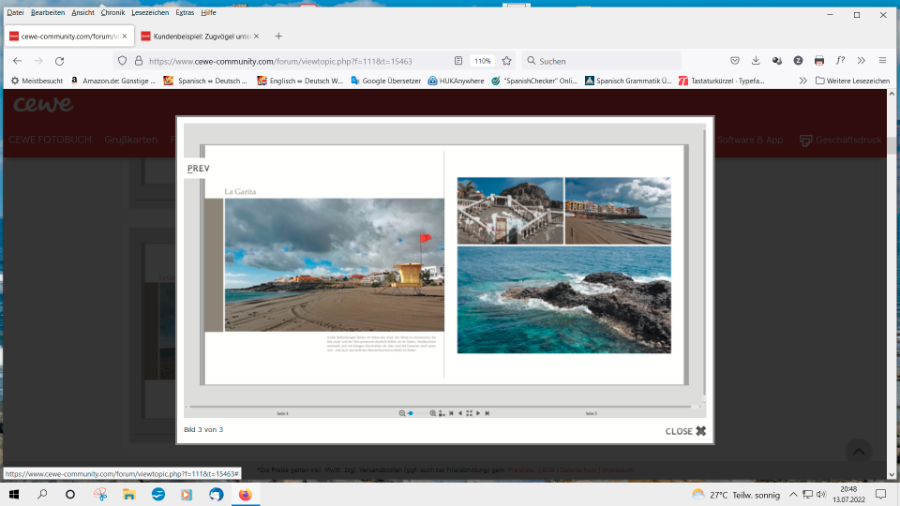Click the PREV button in the lightbox
This screenshot has height=506, width=900.
(198, 168)
